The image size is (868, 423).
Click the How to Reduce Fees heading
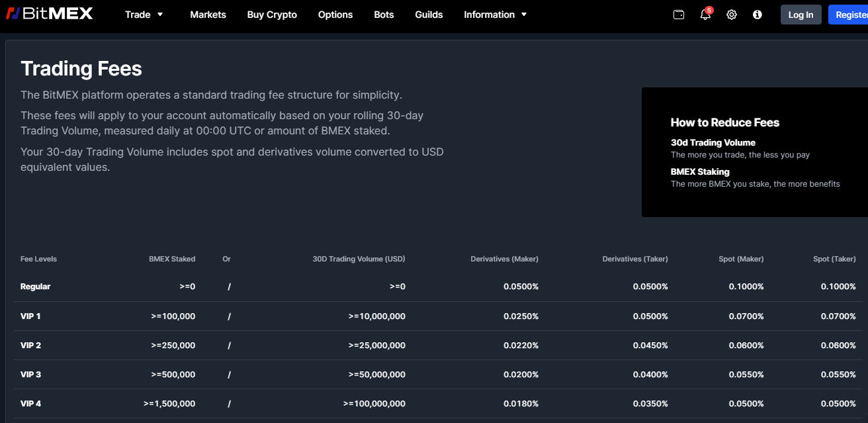pos(725,122)
